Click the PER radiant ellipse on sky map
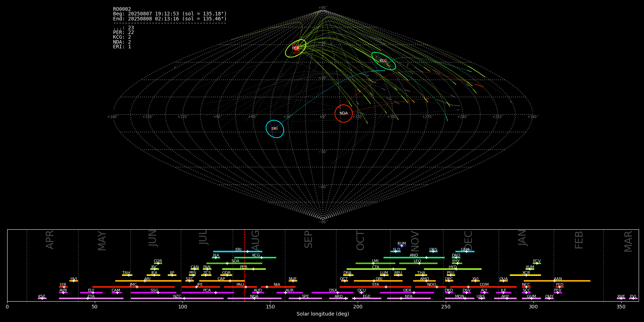The image size is (644, 322). click(x=296, y=48)
